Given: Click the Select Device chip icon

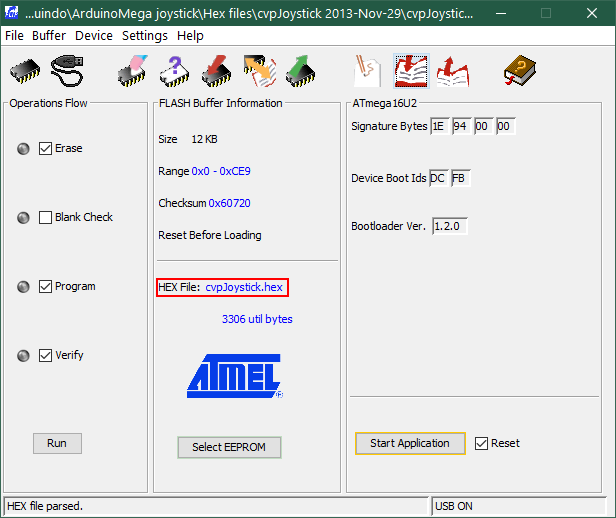Looking at the screenshot, I should (x=25, y=71).
